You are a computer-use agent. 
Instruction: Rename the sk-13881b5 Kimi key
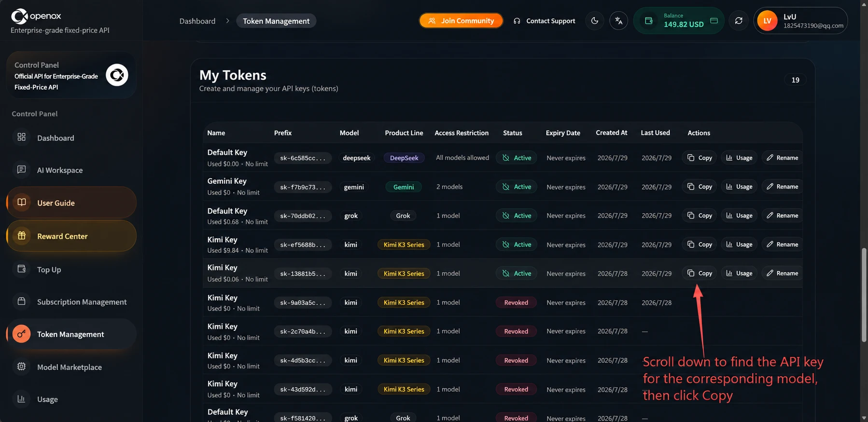782,273
